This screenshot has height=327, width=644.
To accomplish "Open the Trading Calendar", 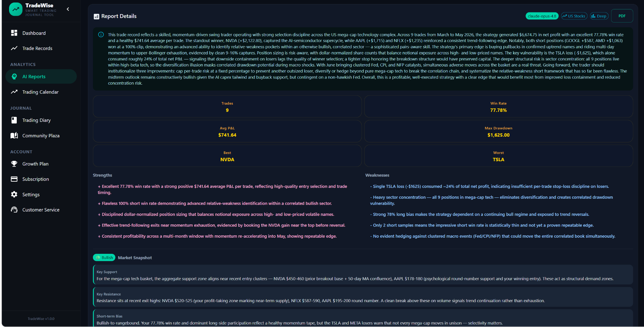I will click(41, 92).
